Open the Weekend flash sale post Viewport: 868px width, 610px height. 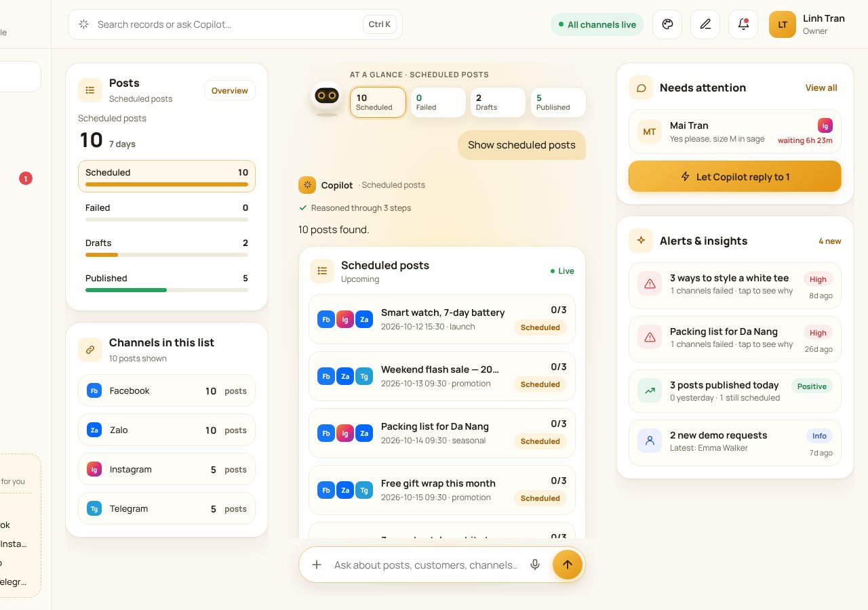tap(442, 376)
